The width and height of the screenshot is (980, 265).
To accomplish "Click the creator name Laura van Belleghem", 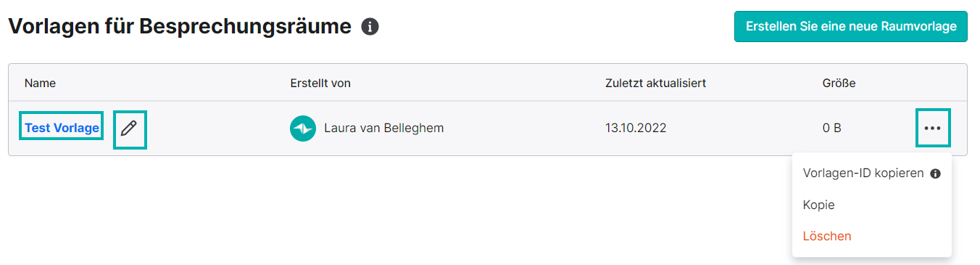I will 383,129.
